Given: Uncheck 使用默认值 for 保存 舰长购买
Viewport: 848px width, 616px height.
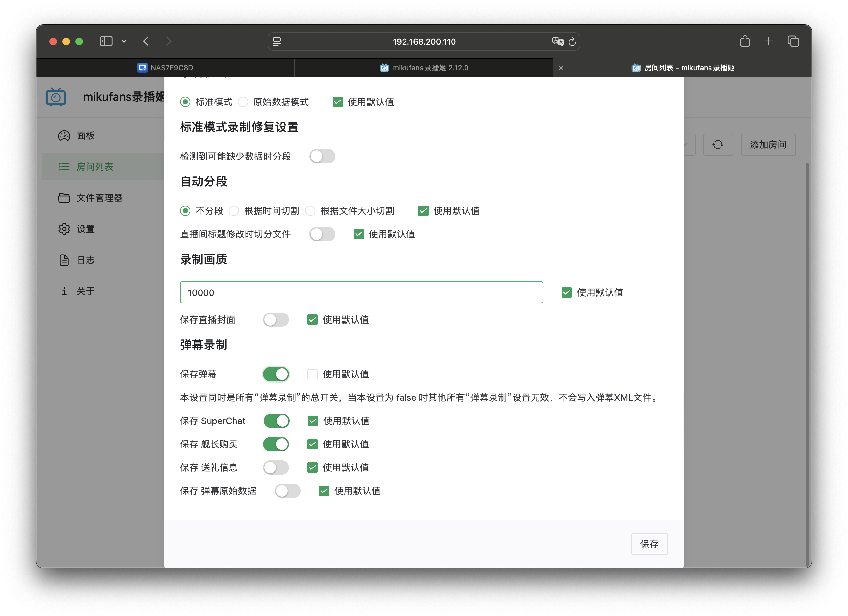Looking at the screenshot, I should [312, 444].
